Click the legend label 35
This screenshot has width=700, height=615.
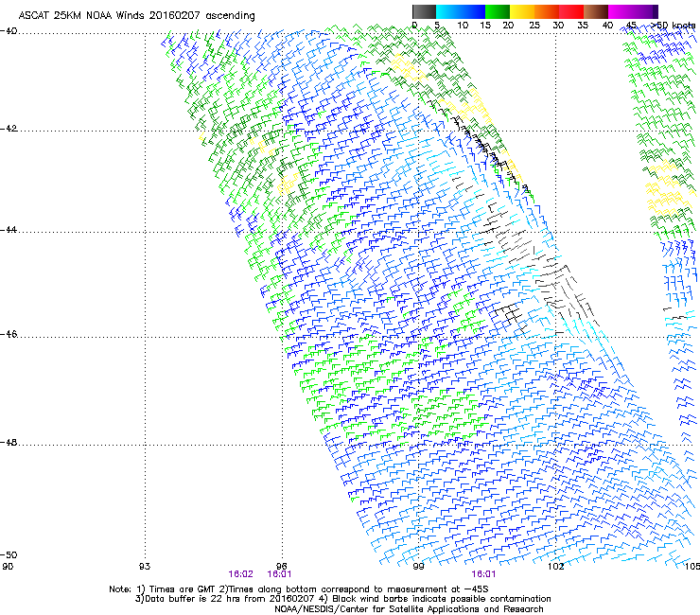(x=583, y=26)
